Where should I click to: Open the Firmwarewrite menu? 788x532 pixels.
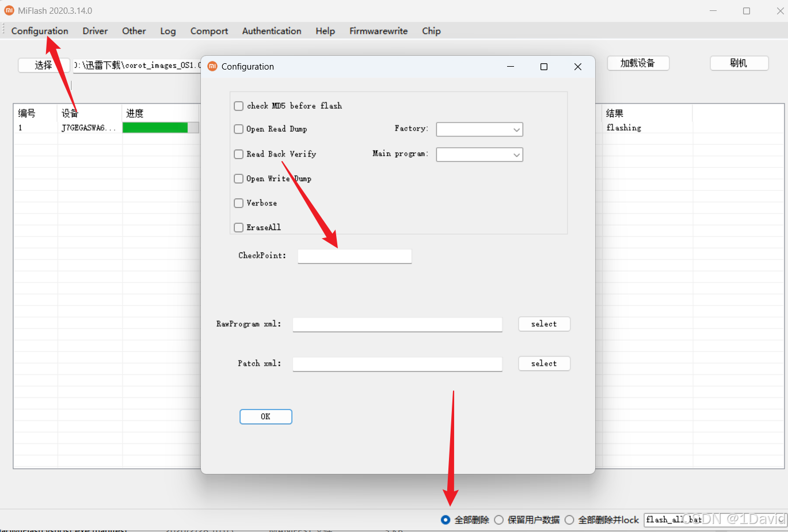(x=379, y=31)
